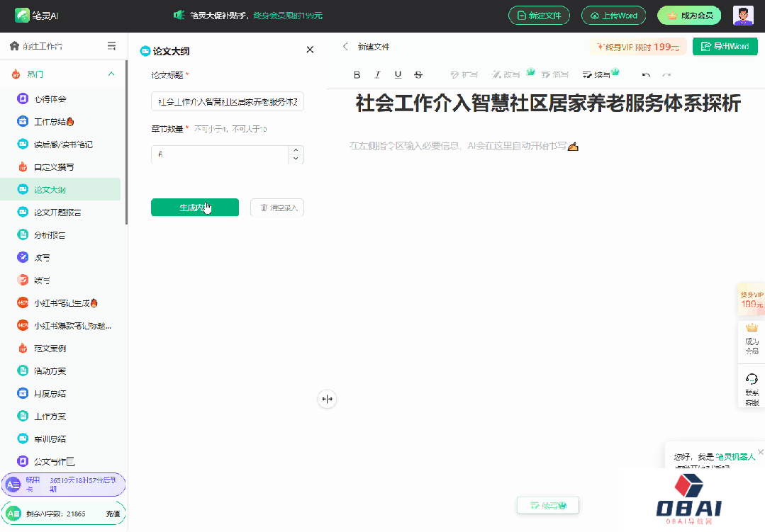Apply italic formatting to text

377,74
